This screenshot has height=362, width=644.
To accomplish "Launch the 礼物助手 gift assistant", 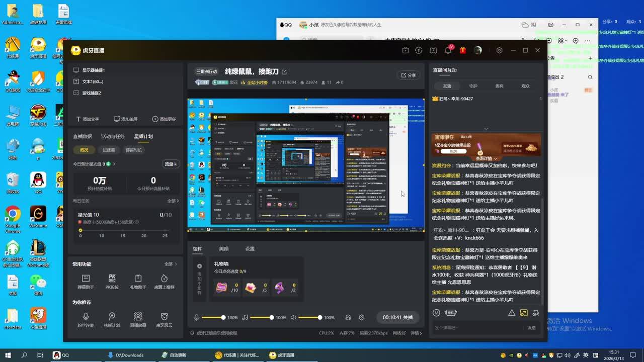I will pos(138,282).
